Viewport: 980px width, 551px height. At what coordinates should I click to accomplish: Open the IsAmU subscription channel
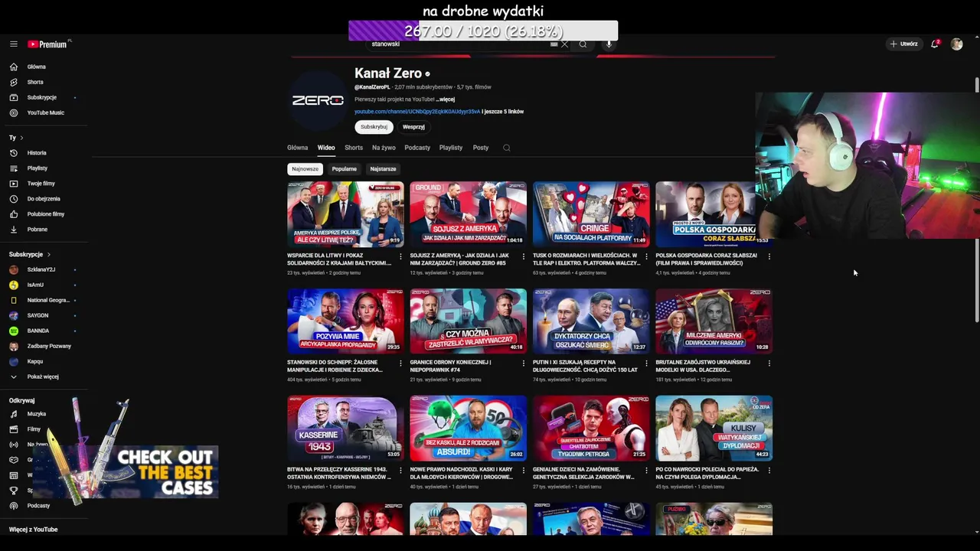pos(35,285)
